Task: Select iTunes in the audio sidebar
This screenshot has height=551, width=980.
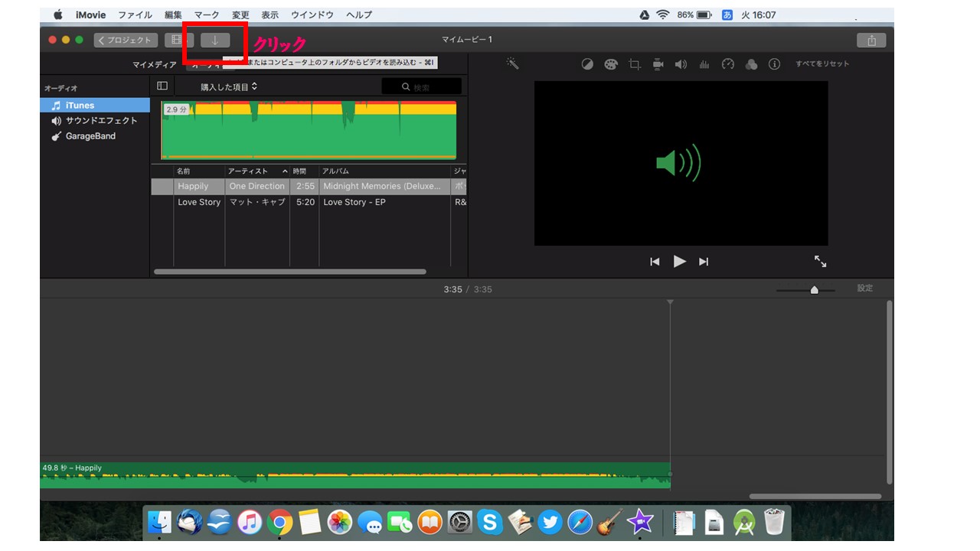Action: pyautogui.click(x=95, y=106)
